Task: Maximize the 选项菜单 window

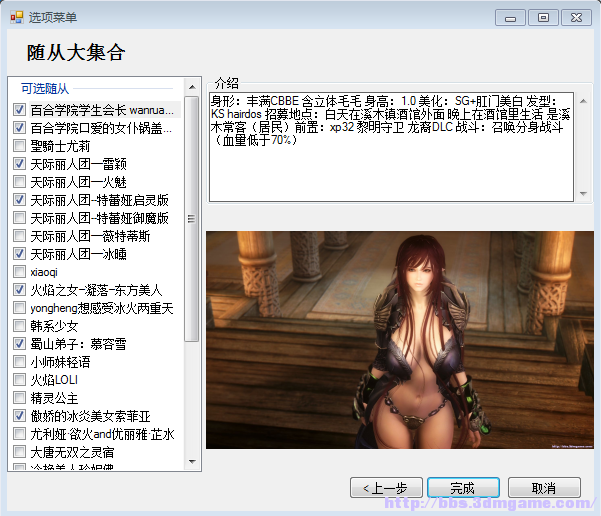Action: point(543,18)
